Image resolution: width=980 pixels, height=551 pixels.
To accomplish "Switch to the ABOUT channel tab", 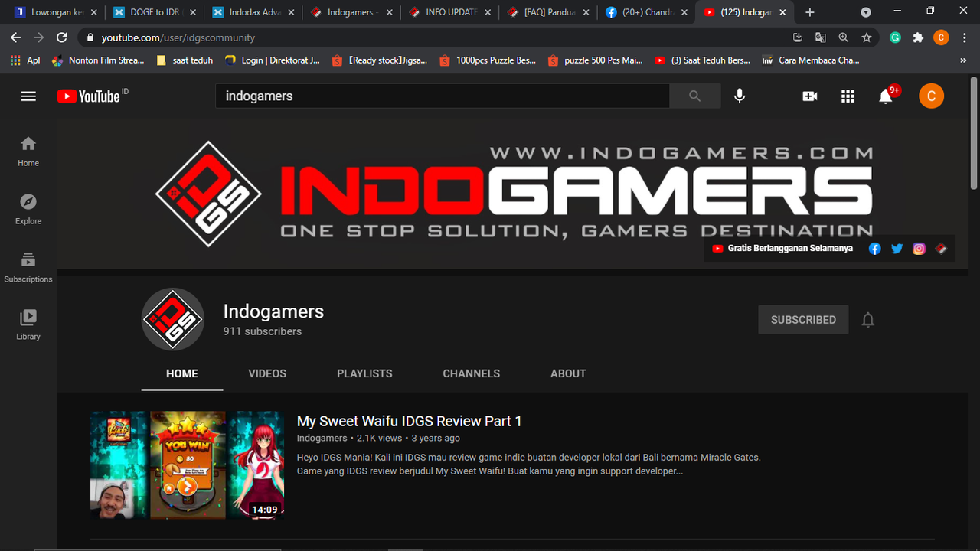I will click(x=568, y=373).
